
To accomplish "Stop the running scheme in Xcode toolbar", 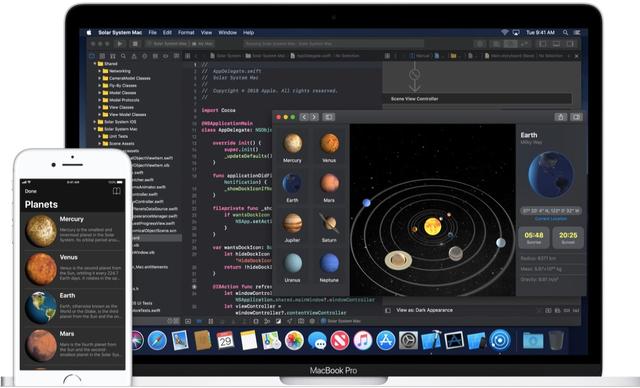I will (x=136, y=44).
